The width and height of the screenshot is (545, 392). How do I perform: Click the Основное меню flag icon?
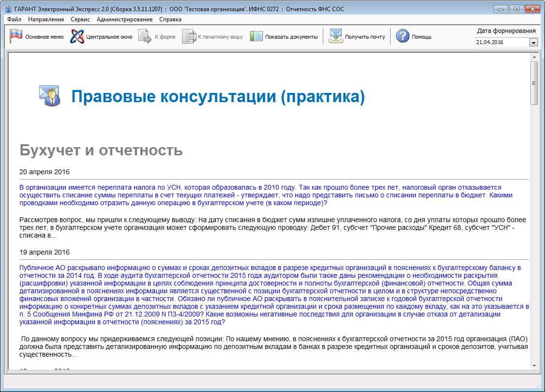pyautogui.click(x=15, y=36)
